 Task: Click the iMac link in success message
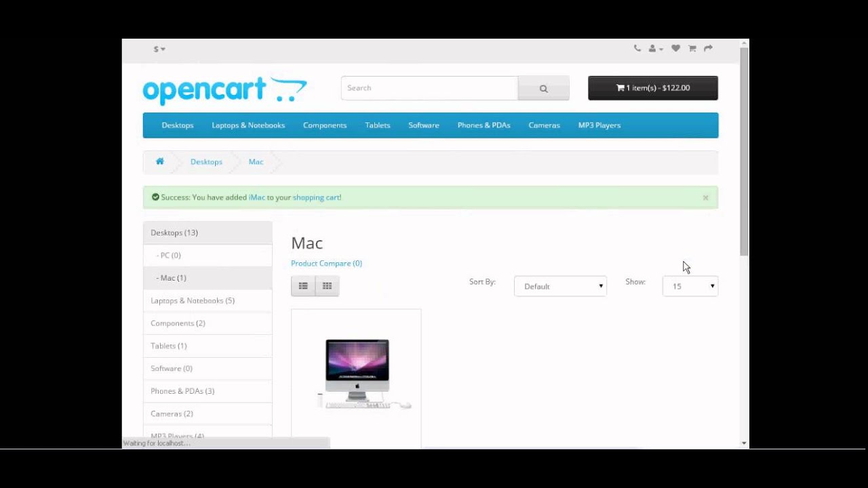click(257, 197)
